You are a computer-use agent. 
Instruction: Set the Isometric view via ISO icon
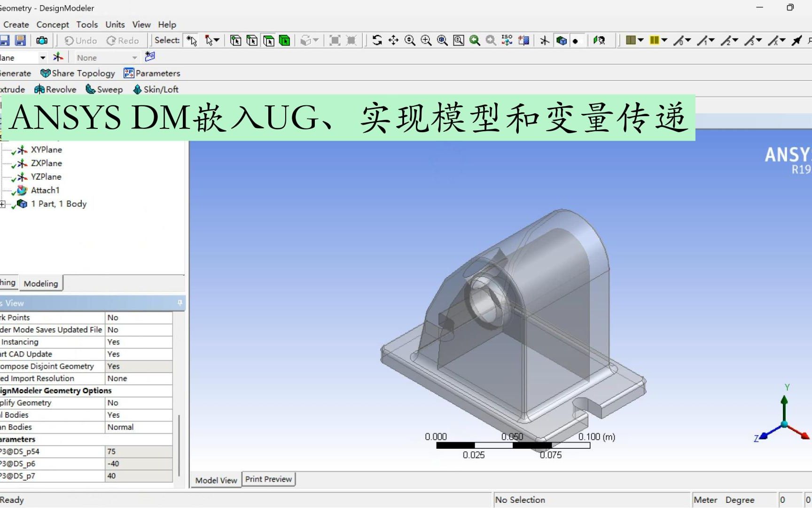[507, 40]
